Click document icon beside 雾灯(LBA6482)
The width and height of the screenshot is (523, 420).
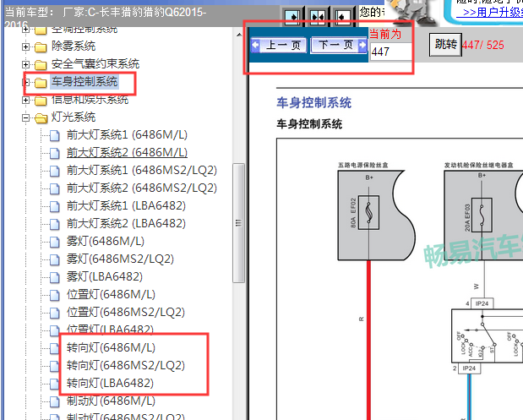pos(54,277)
